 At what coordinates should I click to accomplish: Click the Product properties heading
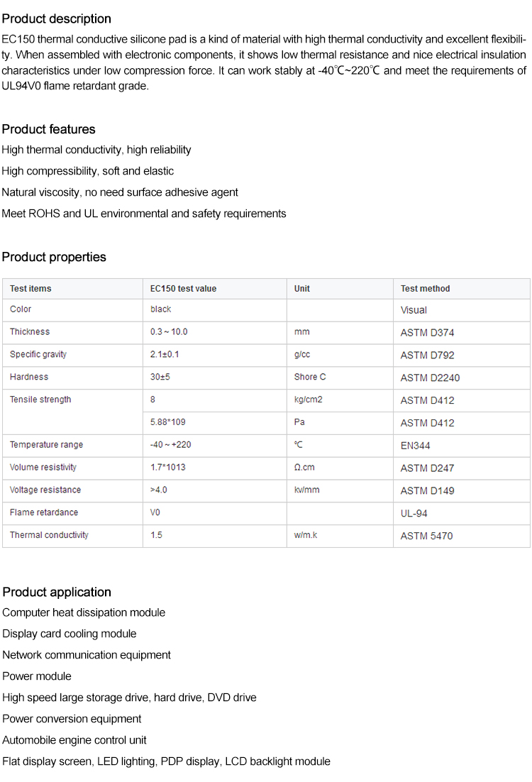tap(54, 257)
